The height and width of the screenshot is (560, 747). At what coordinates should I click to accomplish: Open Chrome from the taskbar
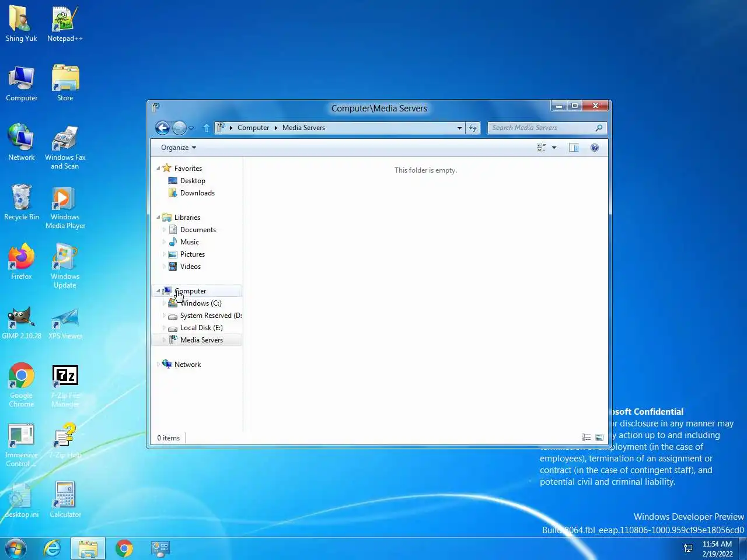click(124, 548)
